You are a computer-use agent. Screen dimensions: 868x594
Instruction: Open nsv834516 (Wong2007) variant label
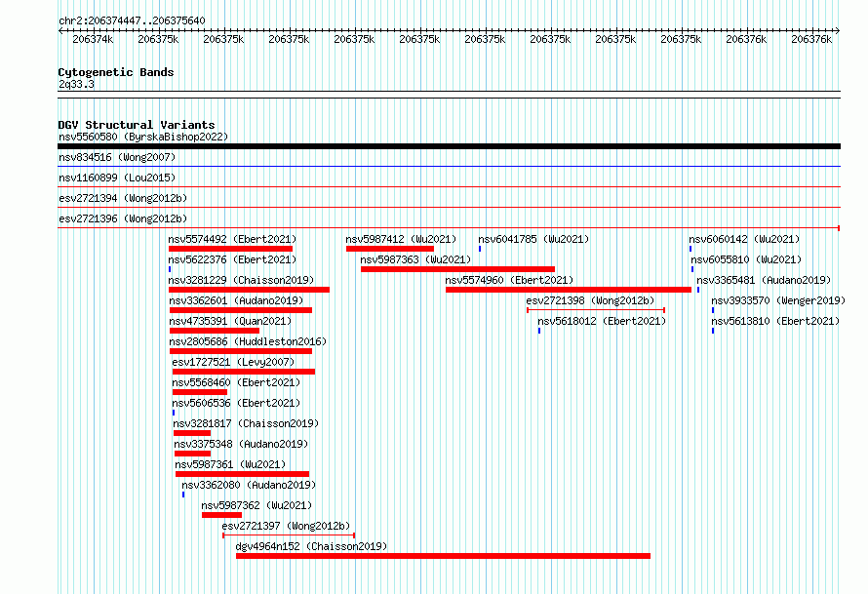[x=117, y=157]
